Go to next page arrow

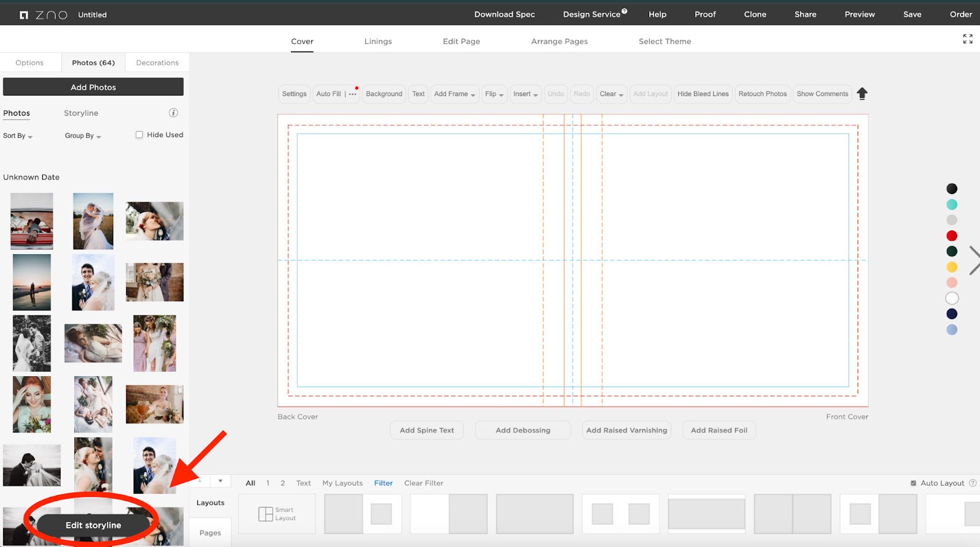click(x=974, y=260)
